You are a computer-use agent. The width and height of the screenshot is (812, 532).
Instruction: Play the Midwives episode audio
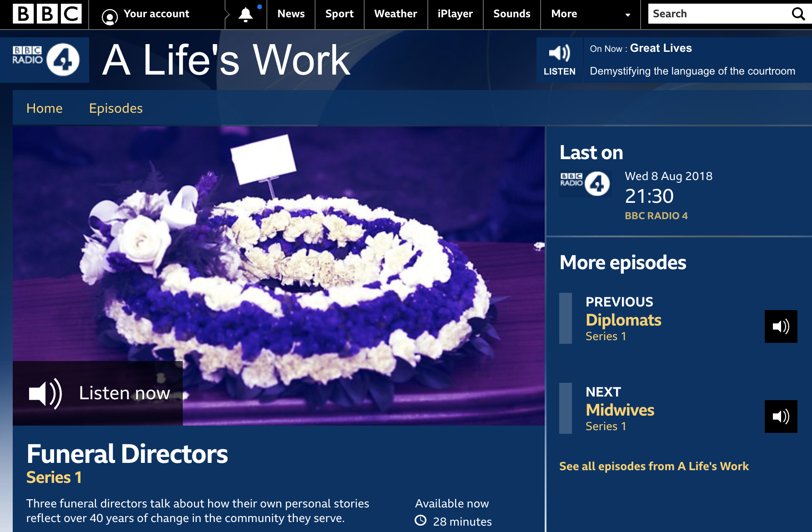(x=781, y=416)
